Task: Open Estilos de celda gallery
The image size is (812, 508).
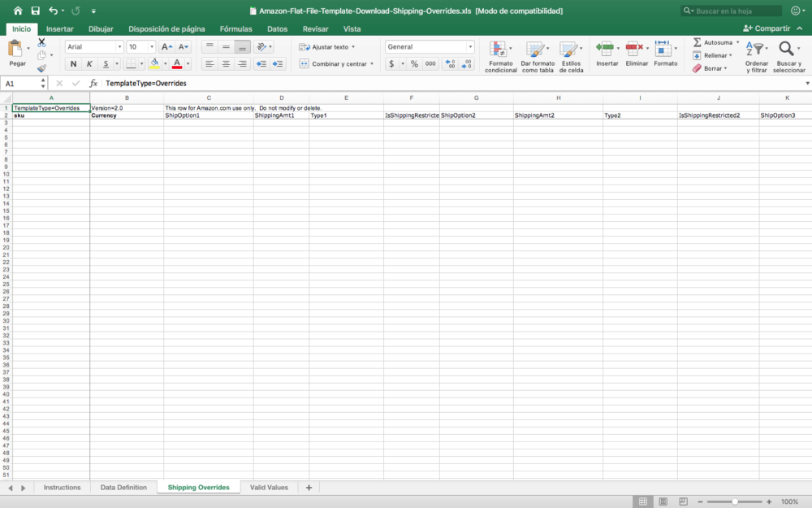Action: (x=571, y=57)
